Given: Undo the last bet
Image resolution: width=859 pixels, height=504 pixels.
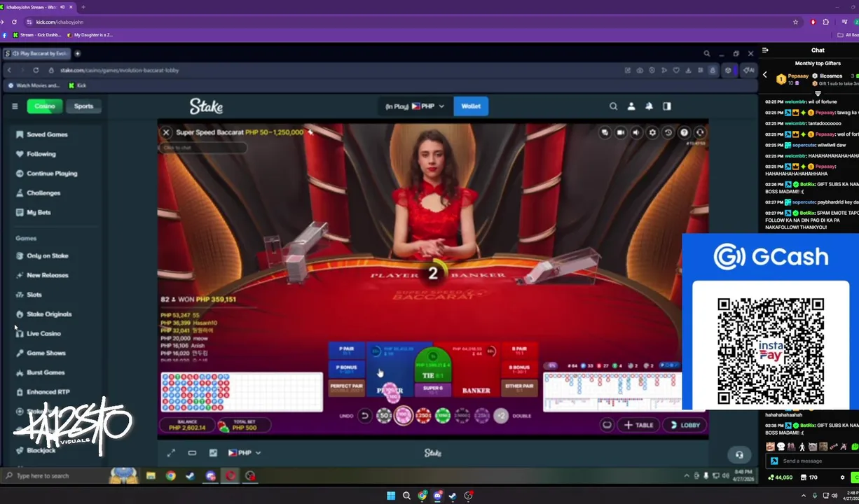Looking at the screenshot, I should 364,416.
